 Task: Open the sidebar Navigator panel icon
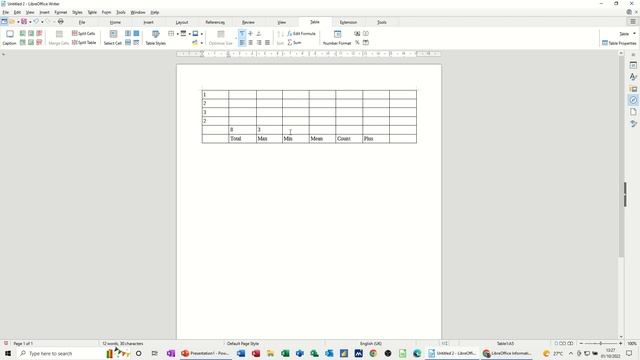point(633,100)
